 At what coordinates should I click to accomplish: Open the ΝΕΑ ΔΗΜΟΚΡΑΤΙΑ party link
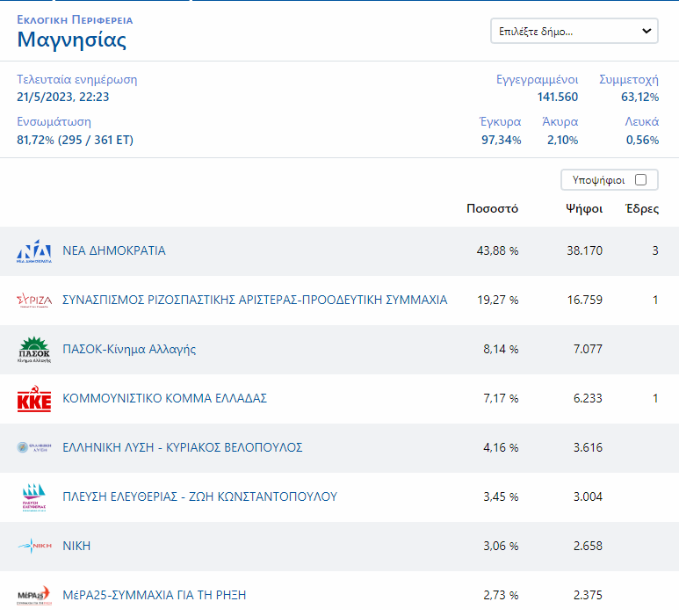[x=114, y=250]
